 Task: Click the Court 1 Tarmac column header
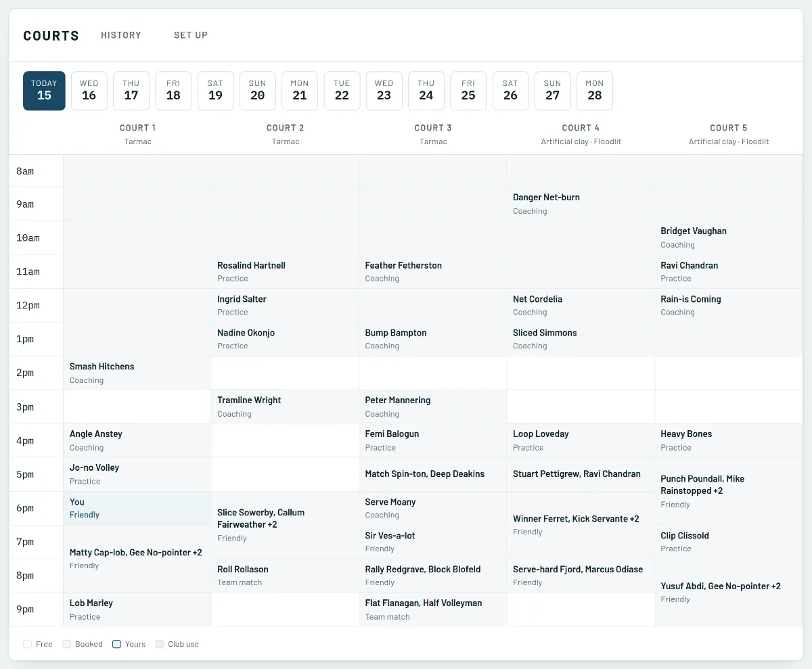(137, 134)
